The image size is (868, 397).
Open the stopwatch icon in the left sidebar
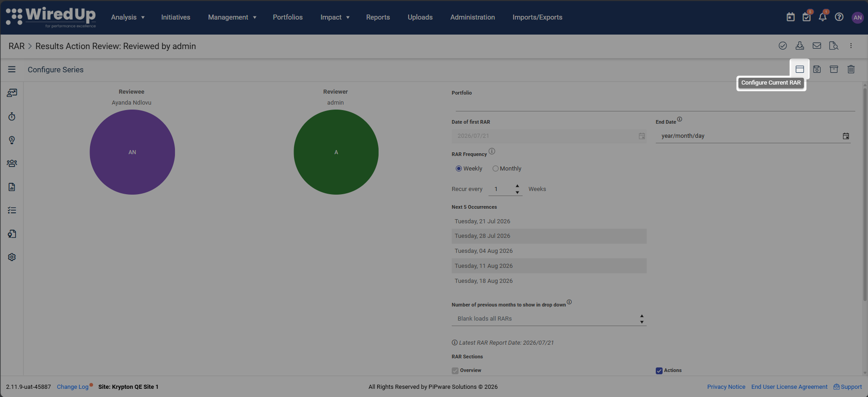tap(12, 116)
